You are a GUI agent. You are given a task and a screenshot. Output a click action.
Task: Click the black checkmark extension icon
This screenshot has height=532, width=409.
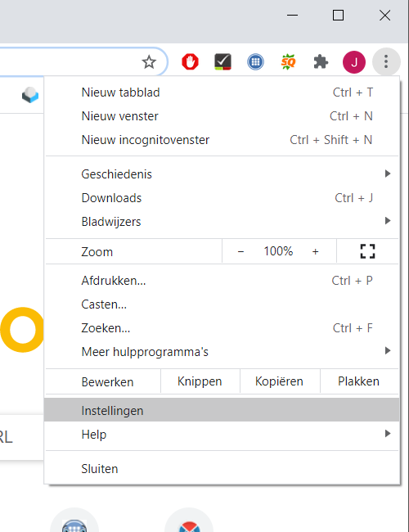tap(222, 61)
